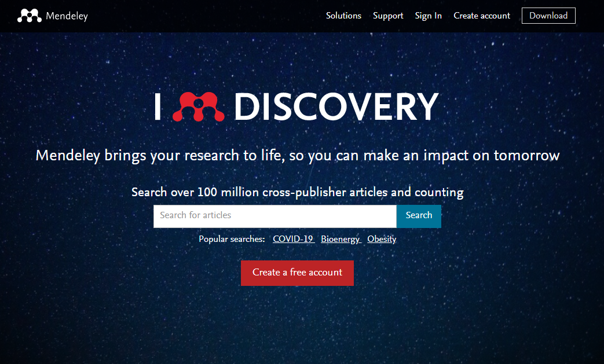Expand the Support menu
Viewport: 604px width, 364px height.
(388, 16)
